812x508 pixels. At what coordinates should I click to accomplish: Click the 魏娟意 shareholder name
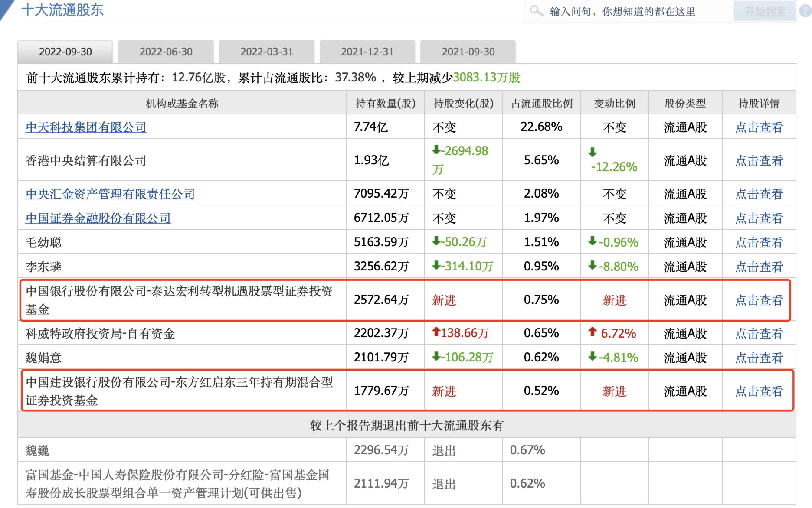coord(43,358)
